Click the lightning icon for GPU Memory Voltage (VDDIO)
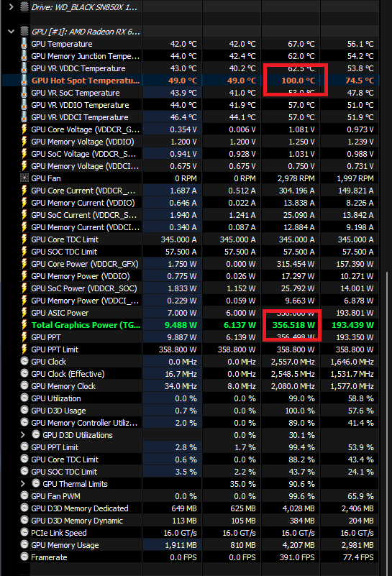The image size is (392, 576). point(24,142)
